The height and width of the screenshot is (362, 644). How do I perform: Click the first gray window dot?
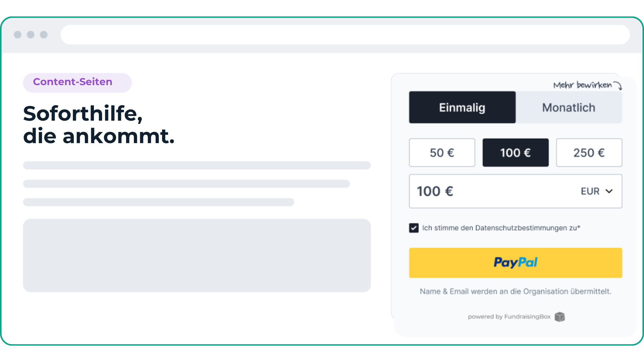pyautogui.click(x=18, y=35)
